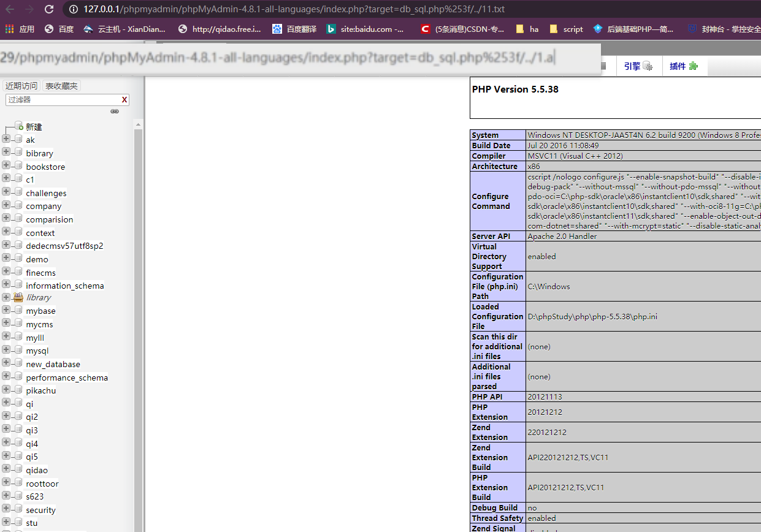Open the 封神台 - 掌控安全 bookmark
This screenshot has width=761, height=532.
(724, 29)
